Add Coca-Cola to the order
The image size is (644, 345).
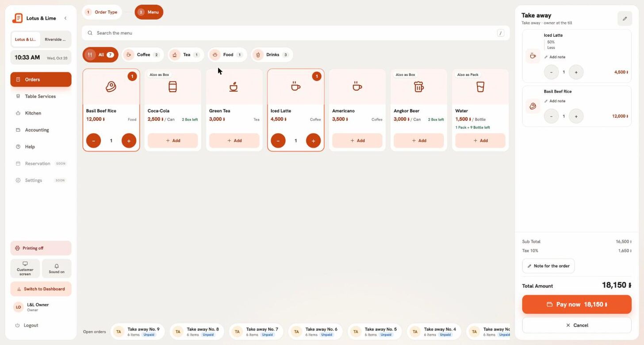(x=172, y=140)
